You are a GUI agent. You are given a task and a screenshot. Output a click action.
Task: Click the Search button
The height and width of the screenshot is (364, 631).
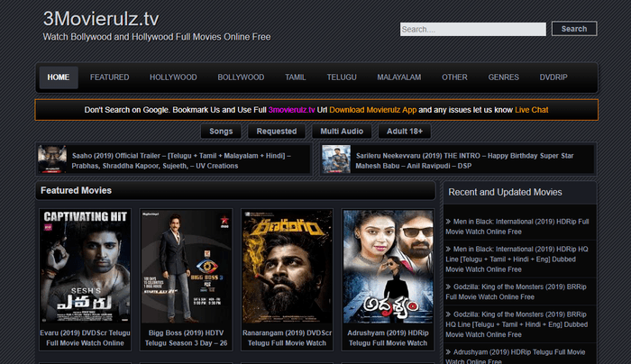[573, 29]
